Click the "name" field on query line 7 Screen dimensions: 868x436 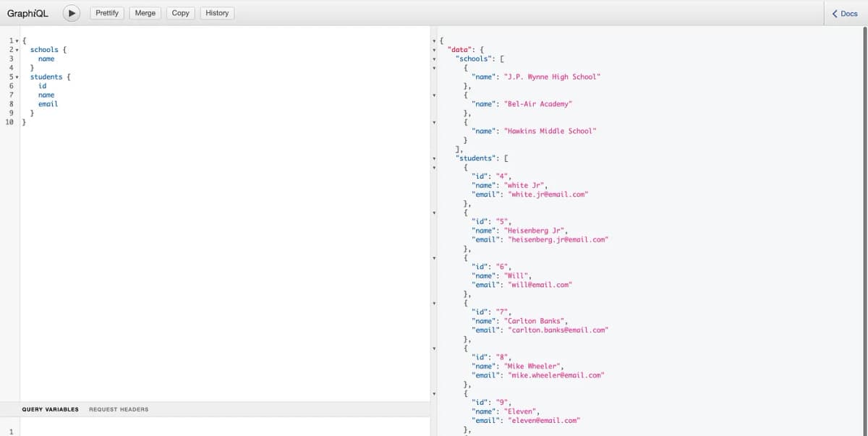point(46,95)
